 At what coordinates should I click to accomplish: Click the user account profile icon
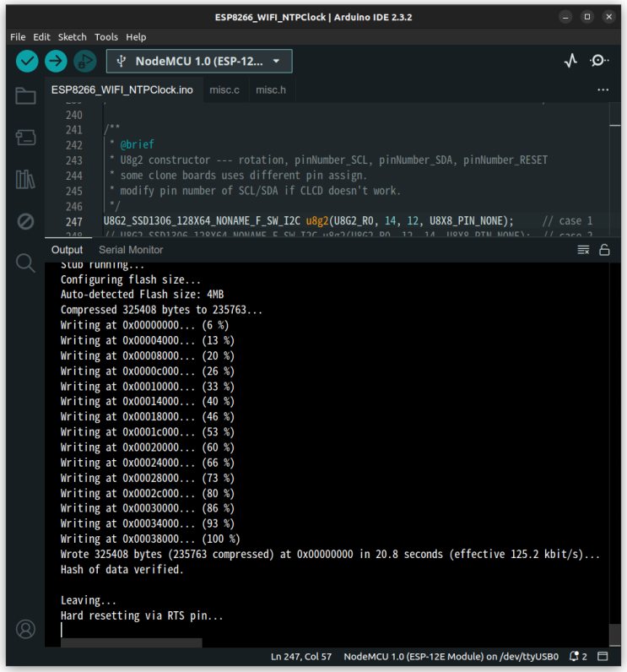(25, 629)
